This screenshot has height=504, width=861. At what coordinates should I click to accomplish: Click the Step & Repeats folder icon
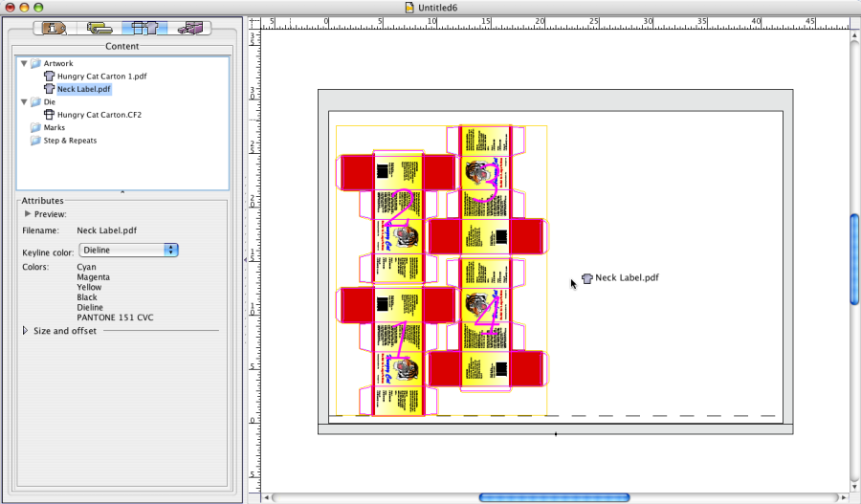coord(35,141)
